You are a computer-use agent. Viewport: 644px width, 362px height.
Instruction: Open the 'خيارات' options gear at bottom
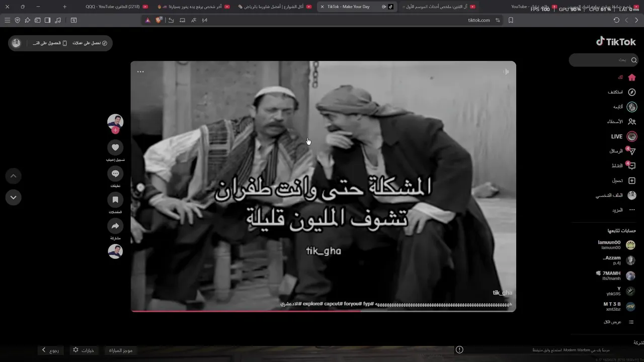click(x=84, y=350)
